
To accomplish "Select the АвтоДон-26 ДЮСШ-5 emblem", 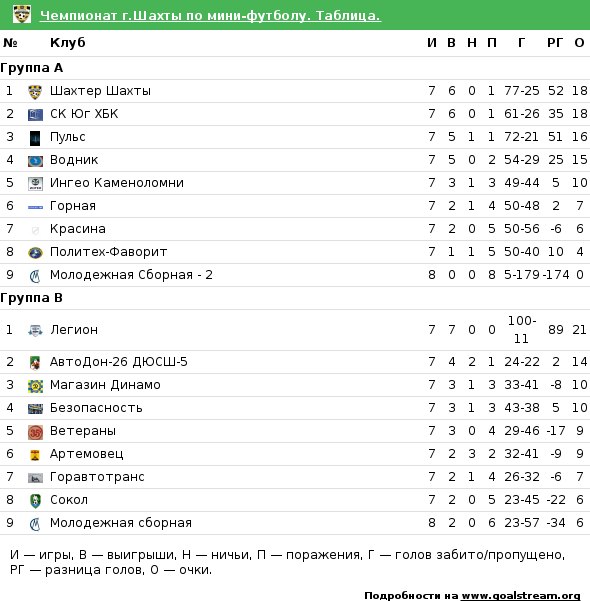I will [35, 363].
